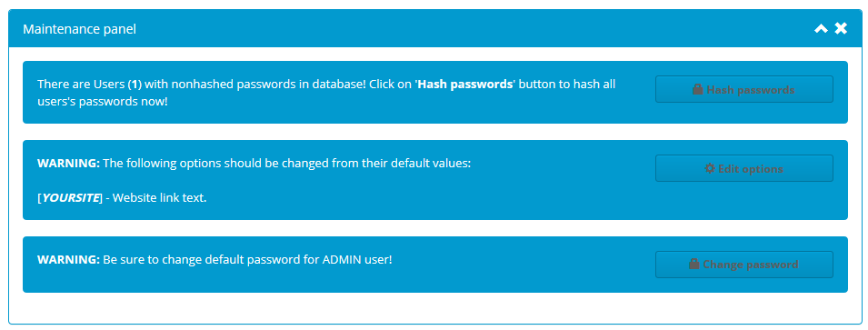Click the nonhashed passwords alert message
The width and height of the screenshot is (868, 330).
(326, 93)
